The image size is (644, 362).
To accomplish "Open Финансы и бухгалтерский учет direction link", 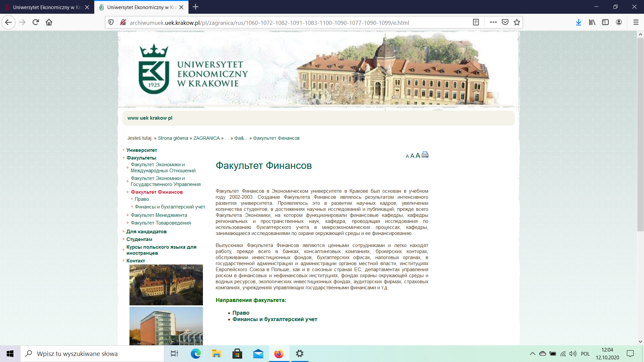I will (x=274, y=319).
